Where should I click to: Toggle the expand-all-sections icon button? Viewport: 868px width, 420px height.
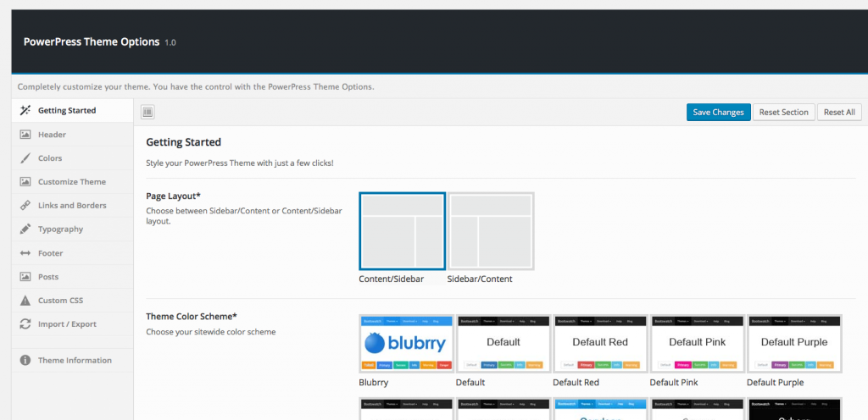click(x=147, y=112)
